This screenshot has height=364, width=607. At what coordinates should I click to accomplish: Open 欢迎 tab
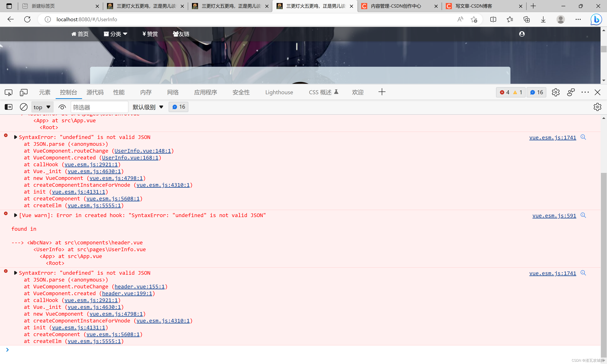358,92
